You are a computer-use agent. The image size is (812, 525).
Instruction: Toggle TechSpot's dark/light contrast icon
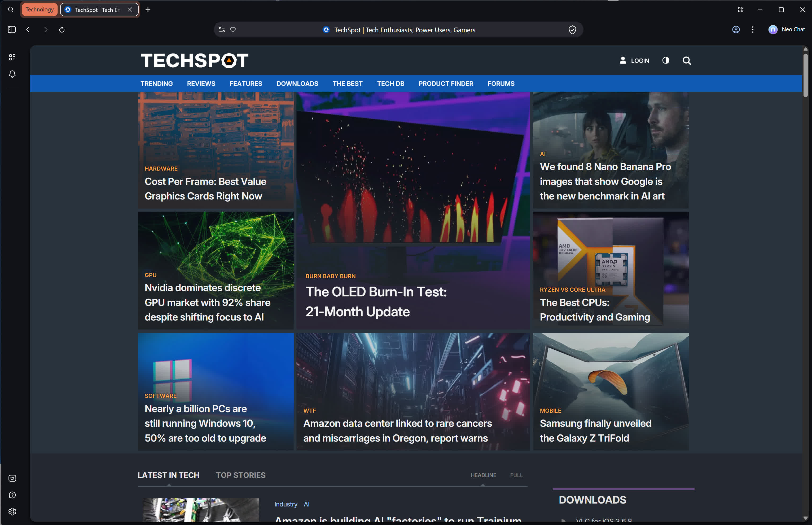point(665,61)
